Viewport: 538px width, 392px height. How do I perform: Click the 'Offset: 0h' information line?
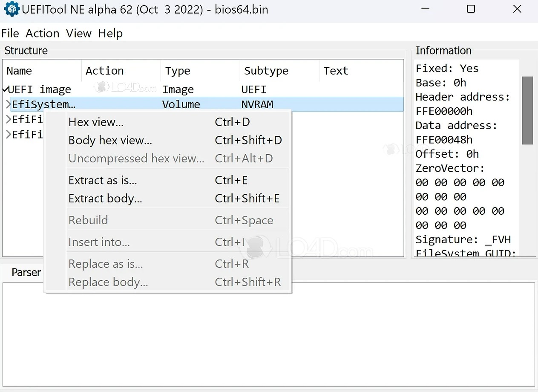tap(447, 154)
